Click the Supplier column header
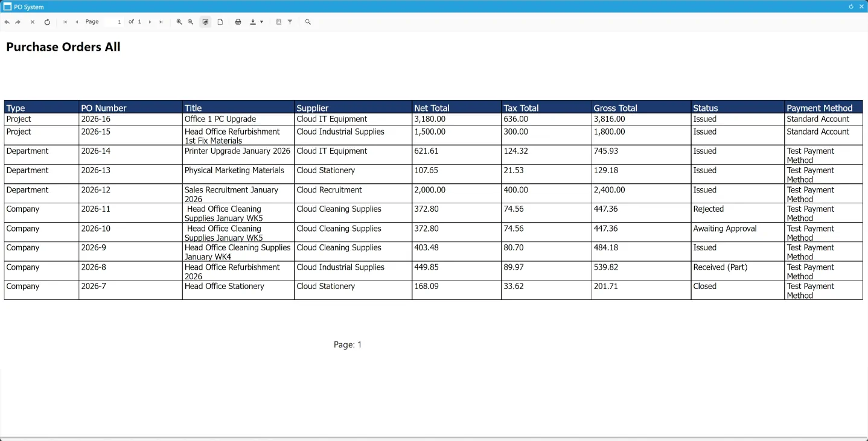This screenshot has height=441, width=868. 353,107
